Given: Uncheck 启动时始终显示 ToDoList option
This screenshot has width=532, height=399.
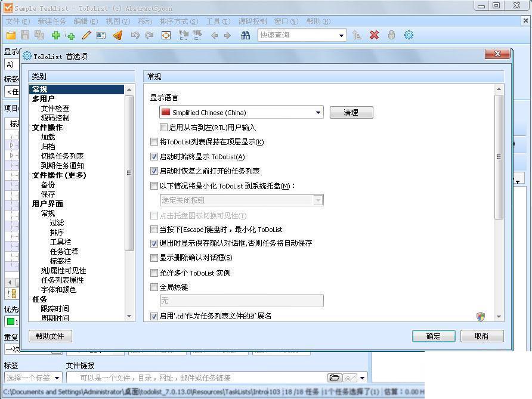Looking at the screenshot, I should (154, 157).
